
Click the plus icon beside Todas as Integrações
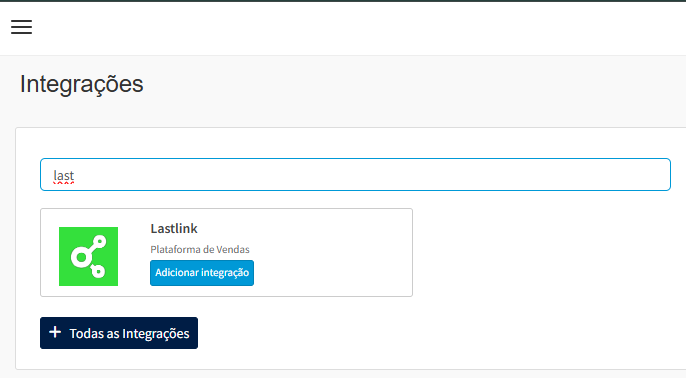pos(55,332)
